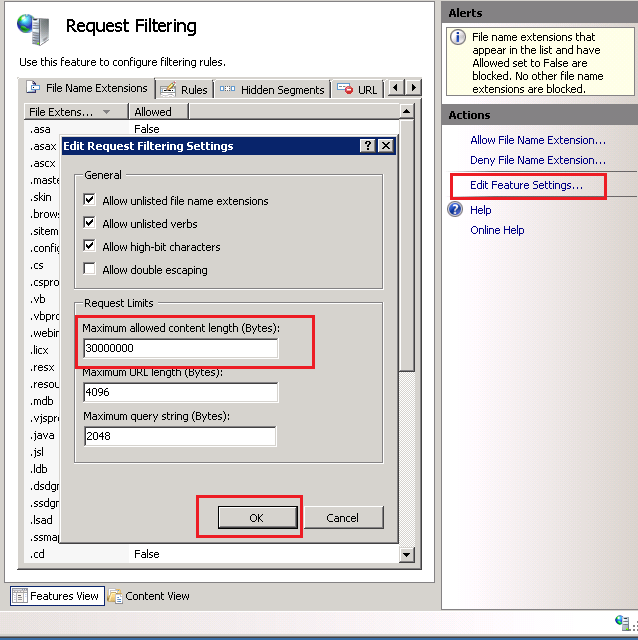Open the Help link in Actions
The width and height of the screenshot is (638, 640).
point(480,210)
